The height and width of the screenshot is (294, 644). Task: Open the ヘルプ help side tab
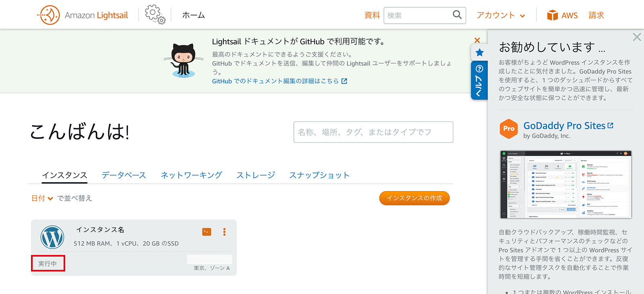(x=479, y=80)
